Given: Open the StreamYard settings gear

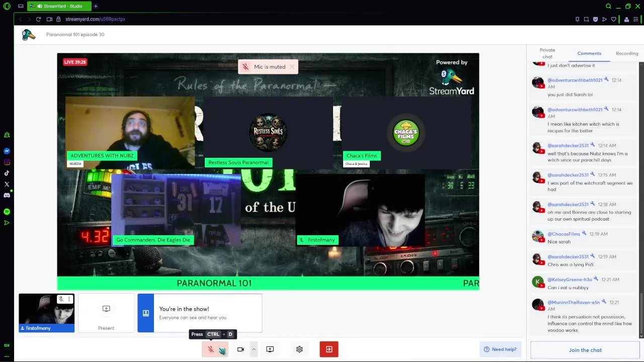Looking at the screenshot, I should click(x=299, y=349).
